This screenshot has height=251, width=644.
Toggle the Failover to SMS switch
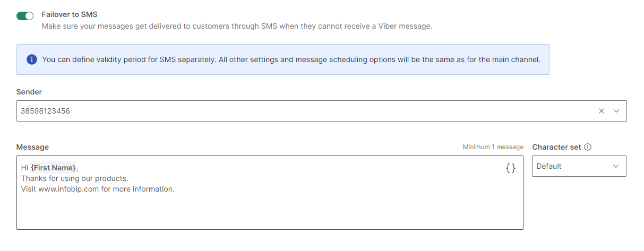click(x=25, y=16)
